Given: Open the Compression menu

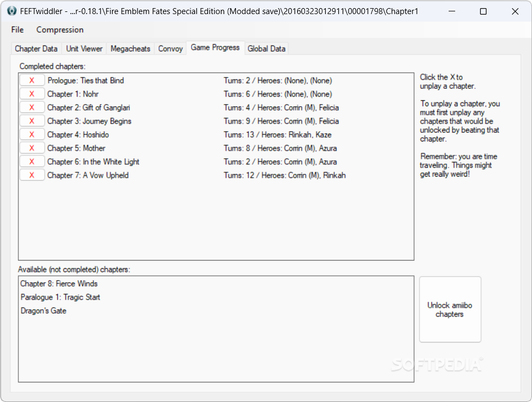Looking at the screenshot, I should pyautogui.click(x=60, y=30).
